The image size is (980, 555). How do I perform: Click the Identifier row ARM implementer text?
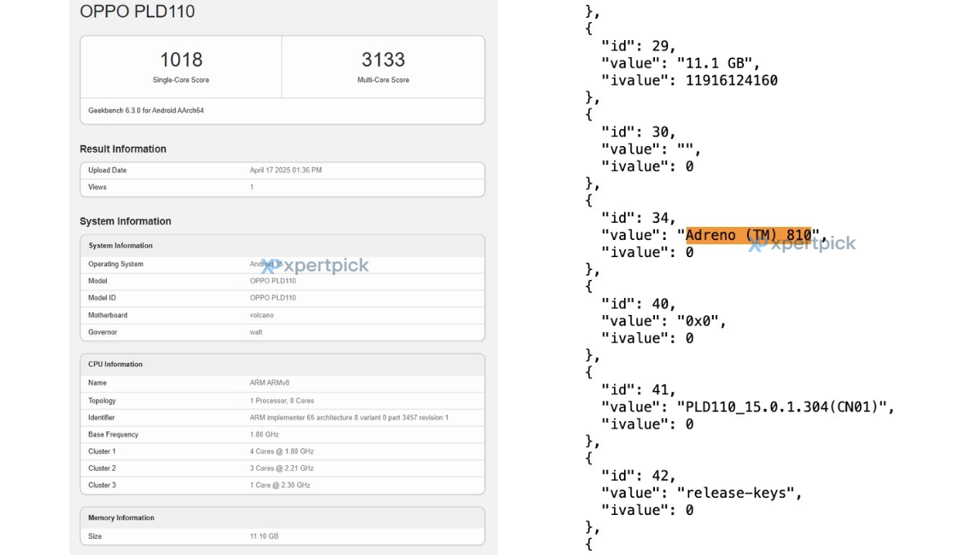tap(349, 418)
